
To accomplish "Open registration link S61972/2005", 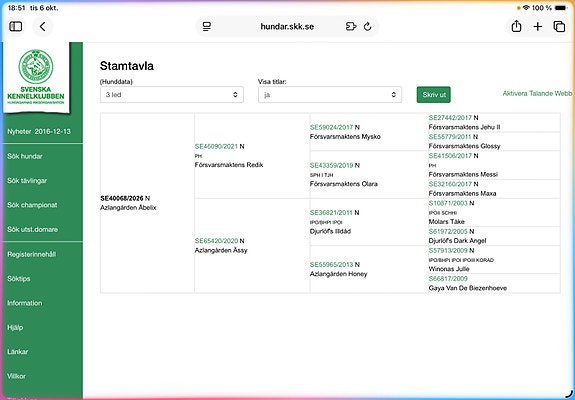I will [448, 231].
